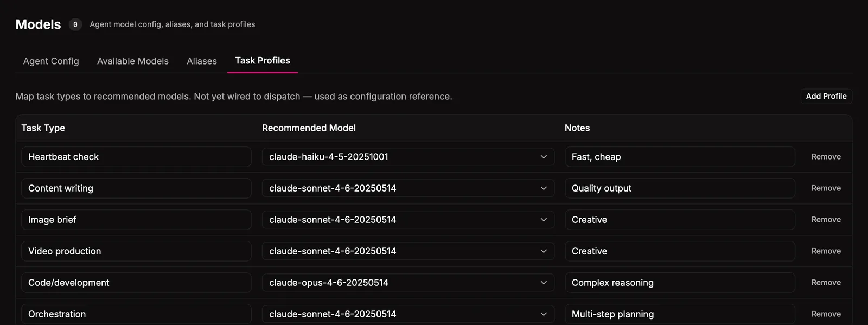The image size is (868, 325).
Task: Edit the Creative note for Image brief
Action: 680,220
